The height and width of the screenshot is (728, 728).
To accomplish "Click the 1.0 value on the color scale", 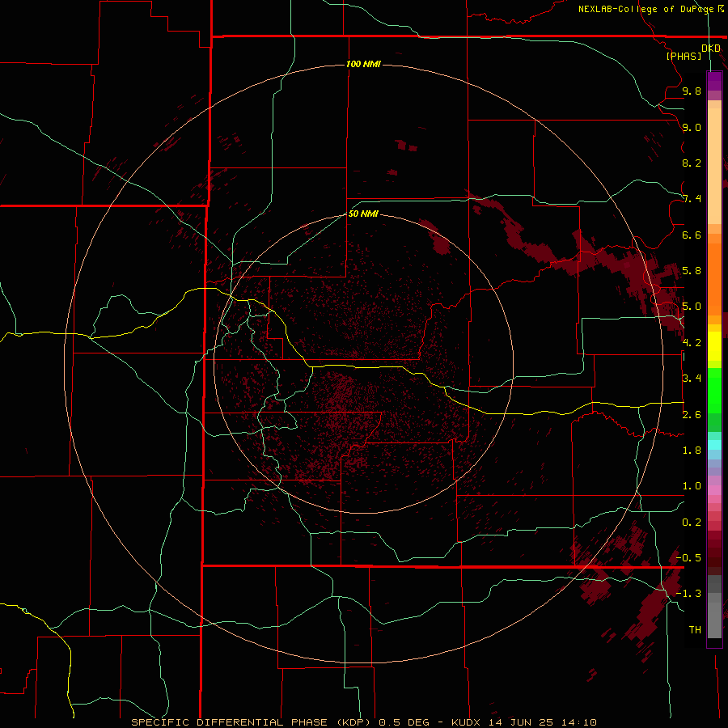I will pyautogui.click(x=692, y=486).
